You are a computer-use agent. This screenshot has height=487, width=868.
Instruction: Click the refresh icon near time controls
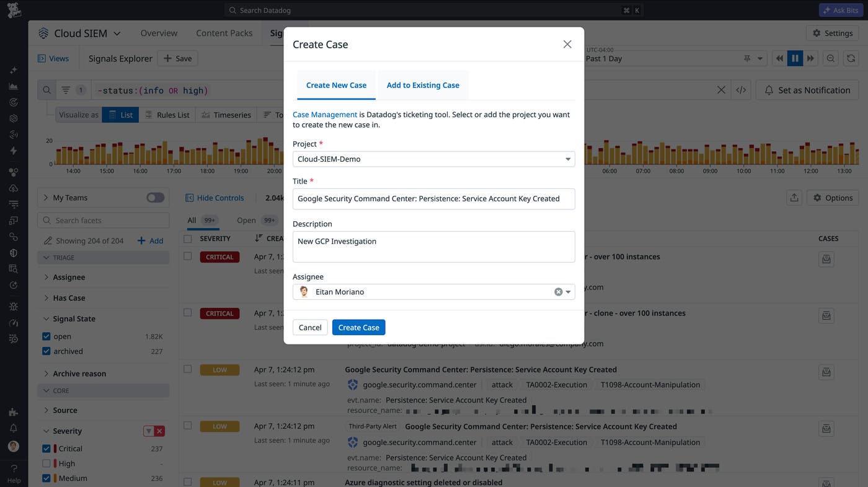click(x=851, y=58)
